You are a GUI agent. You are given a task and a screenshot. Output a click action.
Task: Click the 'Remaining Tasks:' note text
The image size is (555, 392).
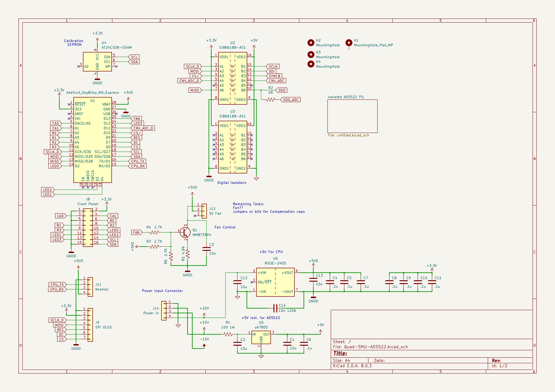[248, 204]
